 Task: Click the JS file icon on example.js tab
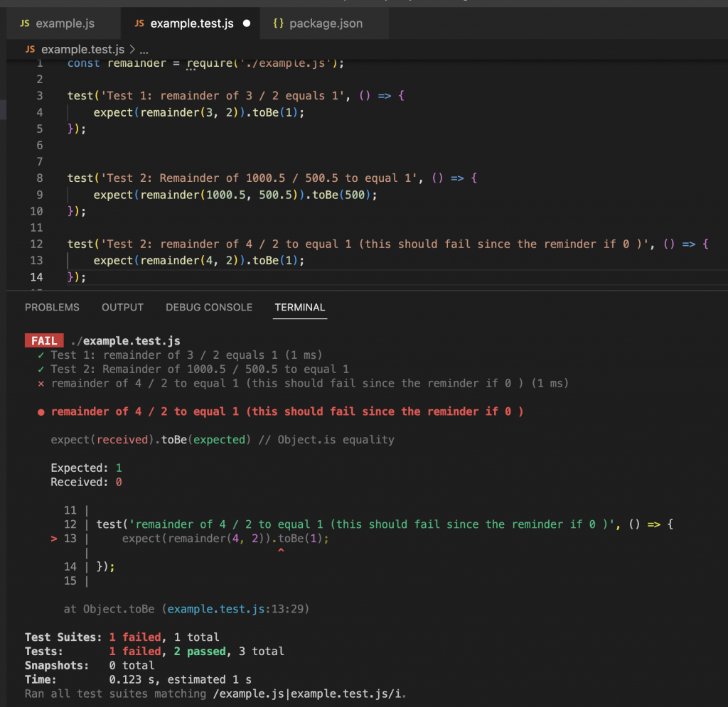pos(25,23)
